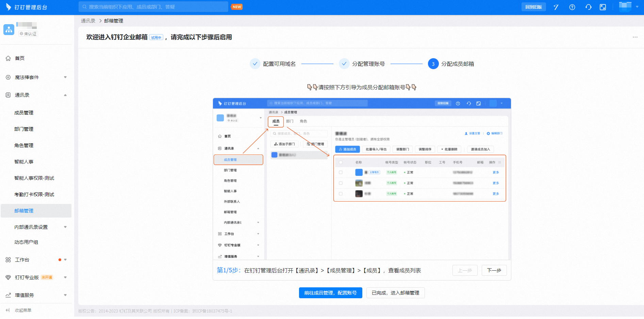The image size is (644, 319).
Task: Click the 未认证 badge
Action: coord(28,34)
